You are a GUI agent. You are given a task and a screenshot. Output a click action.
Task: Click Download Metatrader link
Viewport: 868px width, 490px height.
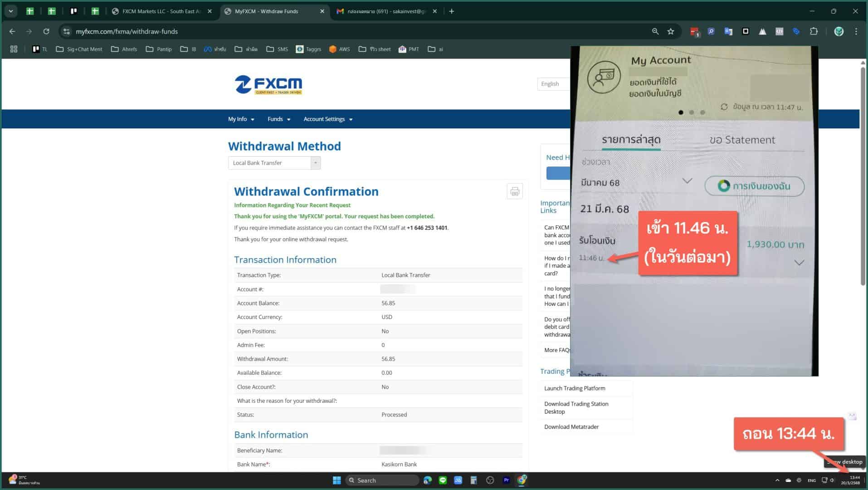tap(571, 427)
